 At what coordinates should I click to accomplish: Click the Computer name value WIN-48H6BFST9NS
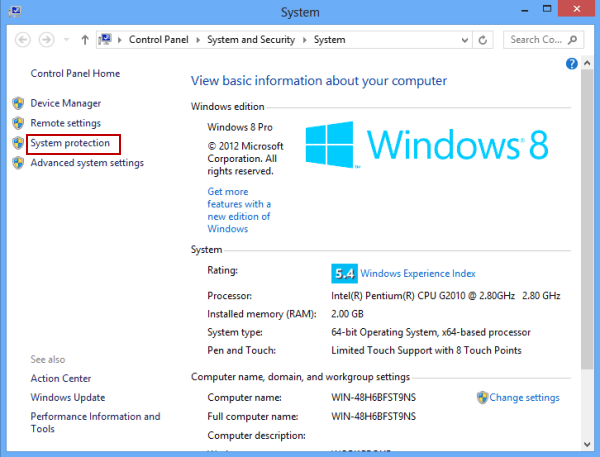(x=373, y=398)
